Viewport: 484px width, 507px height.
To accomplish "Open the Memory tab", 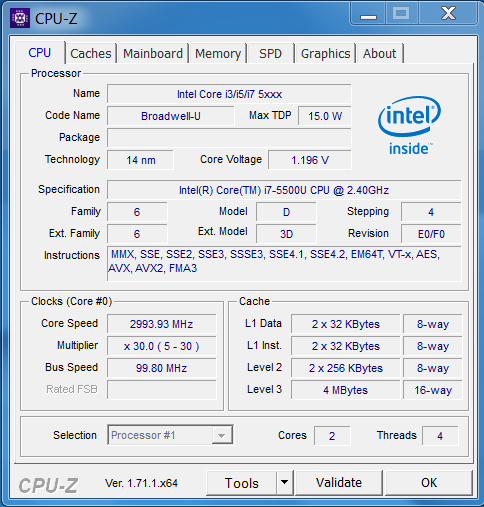I will pos(218,53).
